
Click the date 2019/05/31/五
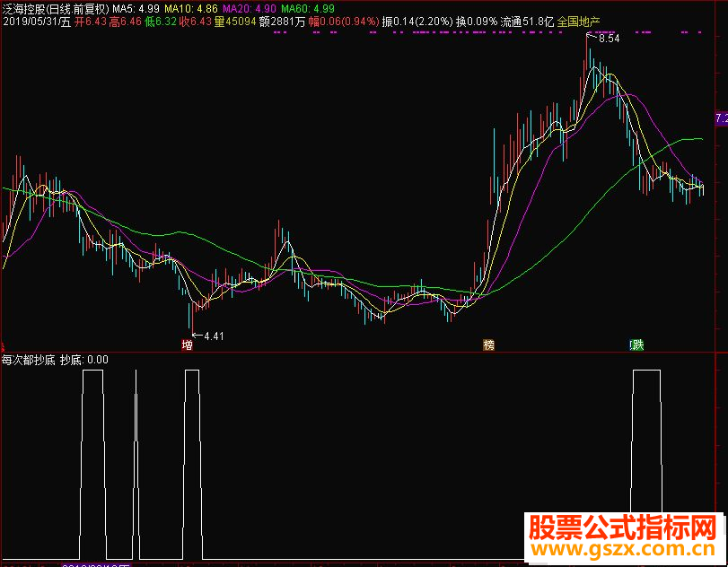pyautogui.click(x=37, y=22)
